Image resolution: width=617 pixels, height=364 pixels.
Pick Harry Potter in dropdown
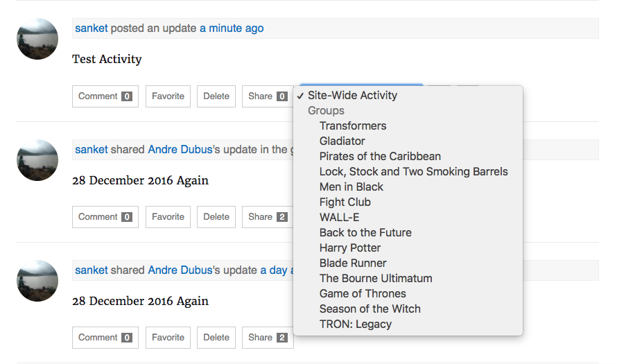pyautogui.click(x=349, y=248)
